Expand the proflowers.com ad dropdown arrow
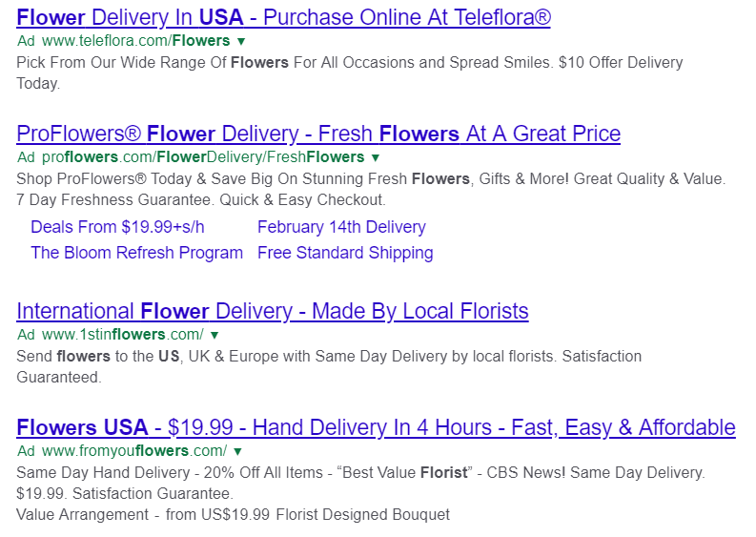The image size is (756, 537). click(x=376, y=157)
